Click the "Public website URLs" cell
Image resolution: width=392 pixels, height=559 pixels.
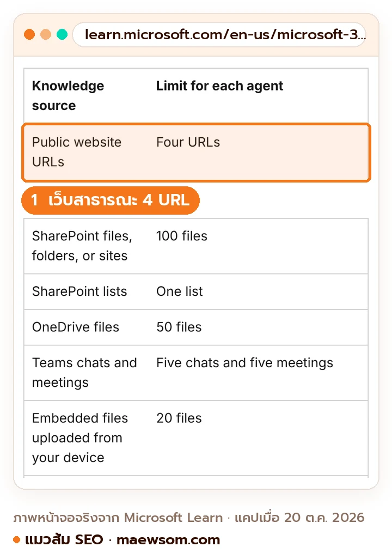pyautogui.click(x=77, y=152)
